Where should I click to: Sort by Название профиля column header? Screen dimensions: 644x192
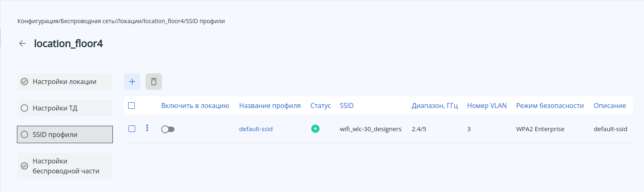point(270,106)
